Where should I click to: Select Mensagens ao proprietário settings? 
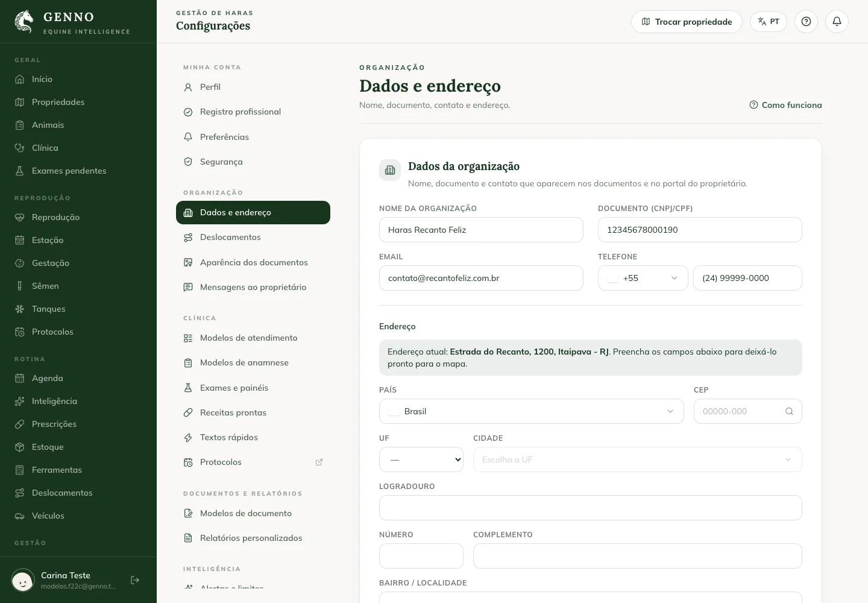[x=253, y=287]
